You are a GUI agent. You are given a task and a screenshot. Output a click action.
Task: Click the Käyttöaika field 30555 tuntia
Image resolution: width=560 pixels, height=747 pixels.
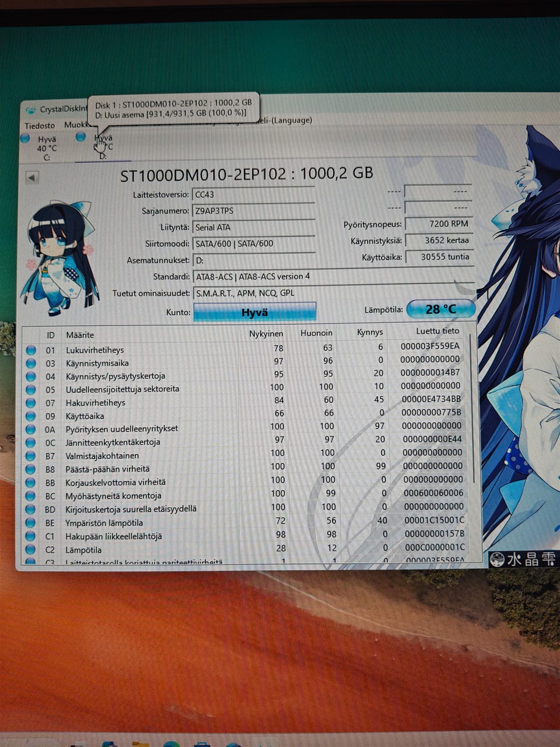point(438,256)
